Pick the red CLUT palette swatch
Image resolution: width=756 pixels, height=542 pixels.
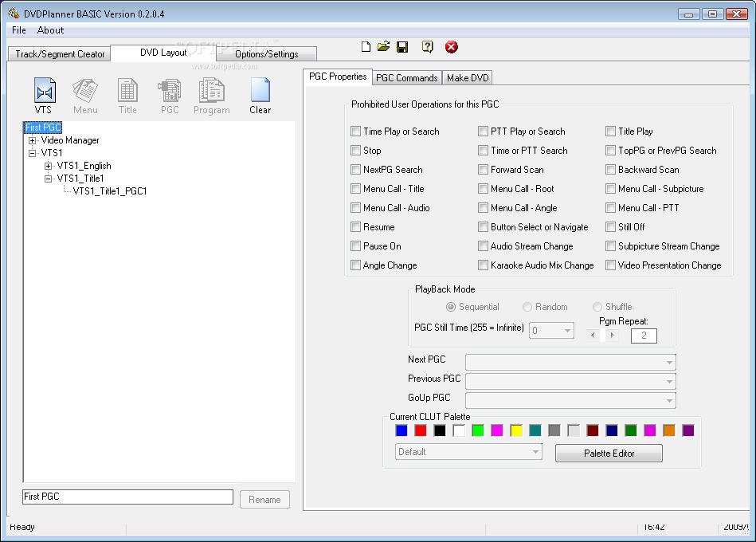(421, 430)
